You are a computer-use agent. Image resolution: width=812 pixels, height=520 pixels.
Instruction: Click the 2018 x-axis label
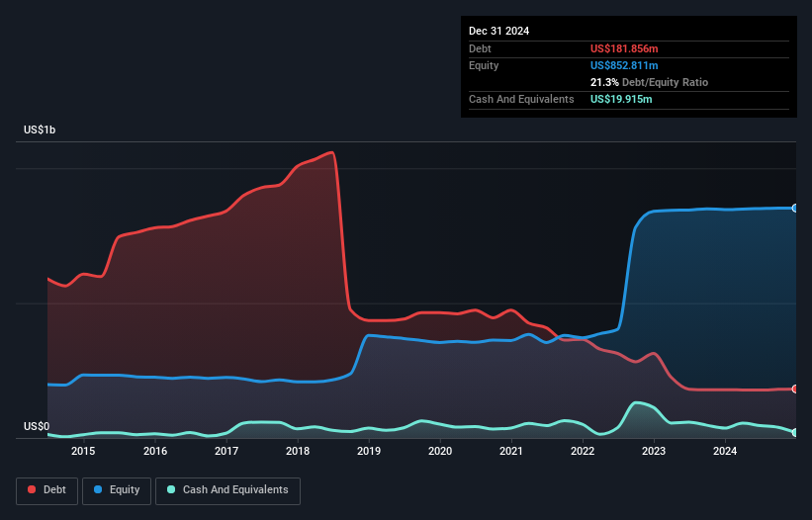tap(298, 451)
